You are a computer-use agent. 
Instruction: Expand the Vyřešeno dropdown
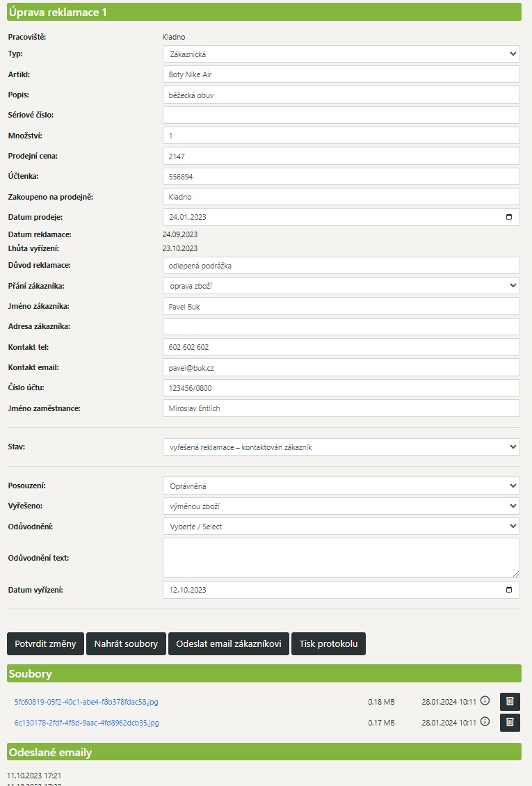[x=341, y=506]
